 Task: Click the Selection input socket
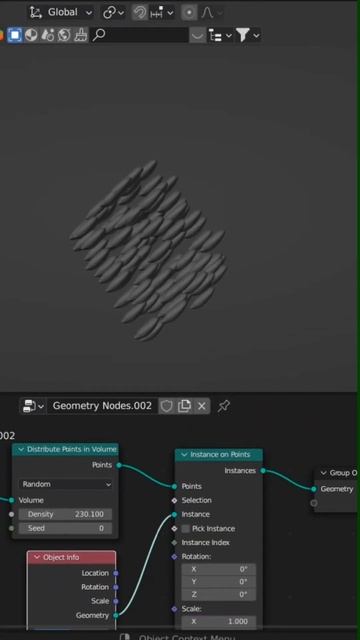(x=175, y=500)
